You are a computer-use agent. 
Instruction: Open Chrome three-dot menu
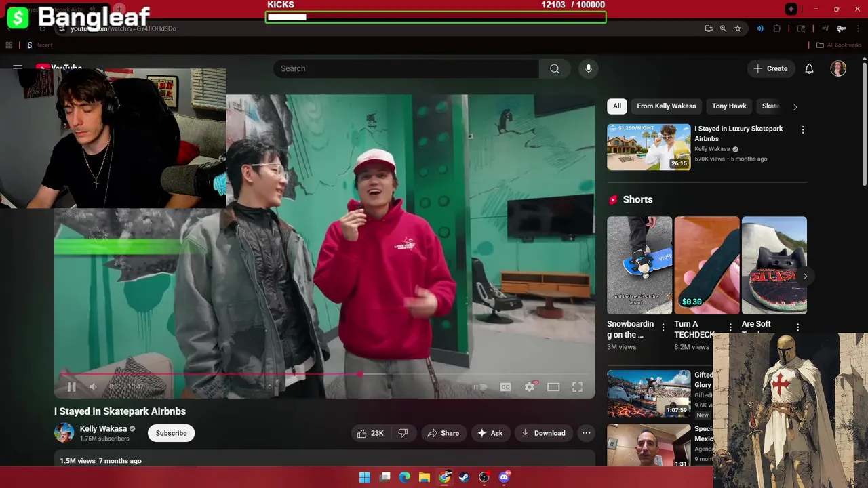tap(857, 28)
